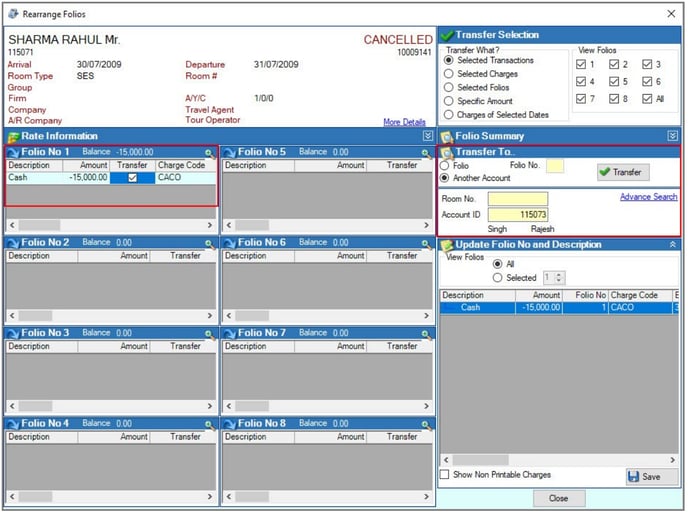Collapse Update Folio No and Description panel
The image size is (688, 512).
[673, 244]
